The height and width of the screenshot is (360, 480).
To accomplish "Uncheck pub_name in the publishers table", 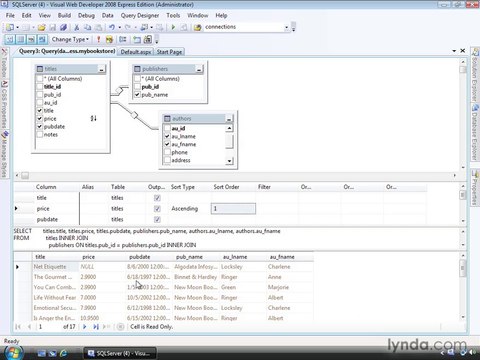I will coord(137,95).
